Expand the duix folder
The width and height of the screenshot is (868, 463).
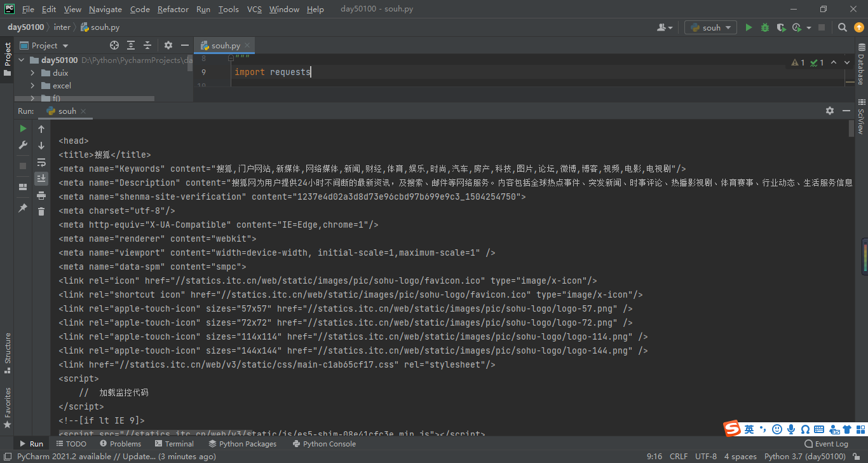pos(32,73)
